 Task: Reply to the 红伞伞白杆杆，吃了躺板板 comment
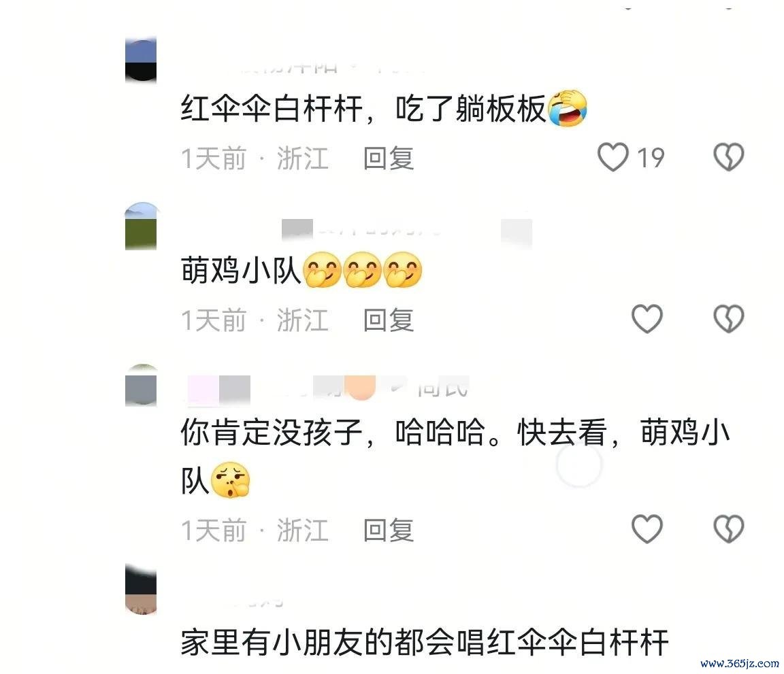tap(389, 158)
